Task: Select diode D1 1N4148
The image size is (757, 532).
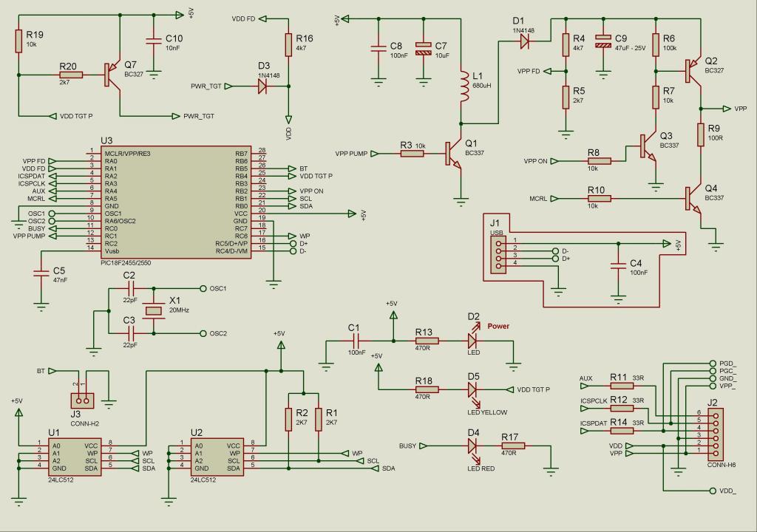Action: pyautogui.click(x=525, y=41)
